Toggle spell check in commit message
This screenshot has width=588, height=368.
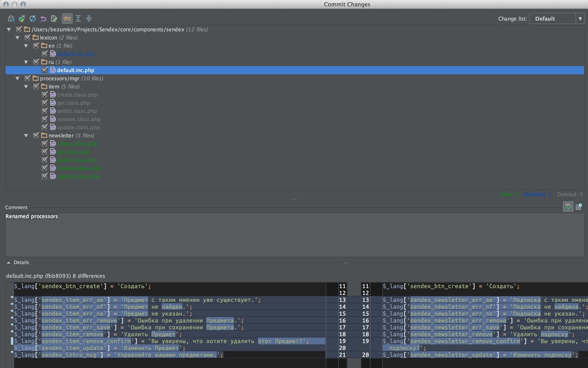[x=568, y=207]
